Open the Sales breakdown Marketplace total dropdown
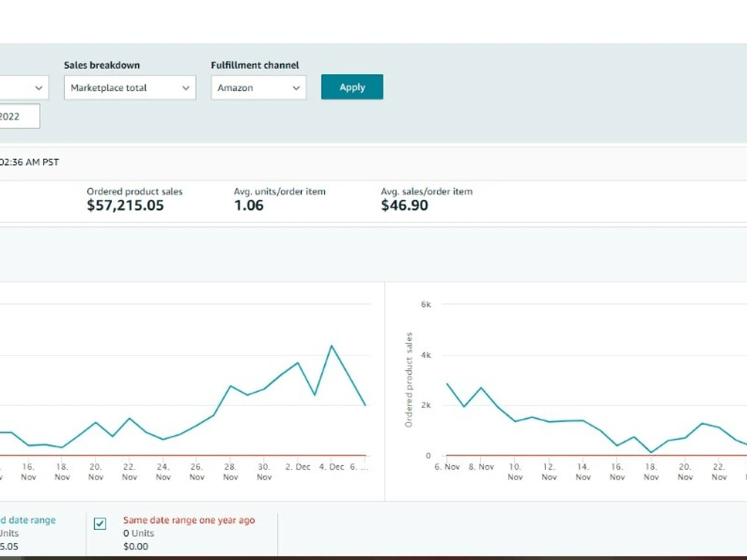747x560 pixels. click(129, 87)
